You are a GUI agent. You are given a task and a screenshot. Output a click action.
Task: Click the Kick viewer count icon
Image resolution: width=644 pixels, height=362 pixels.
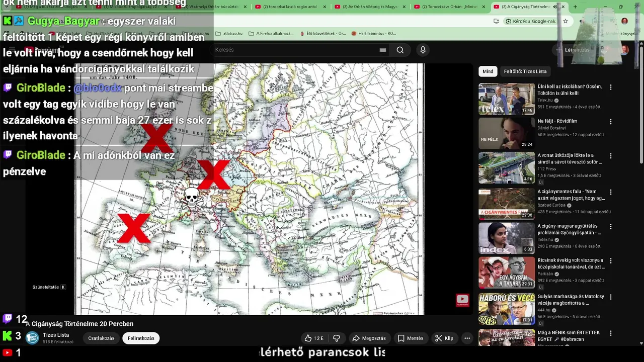click(x=7, y=335)
